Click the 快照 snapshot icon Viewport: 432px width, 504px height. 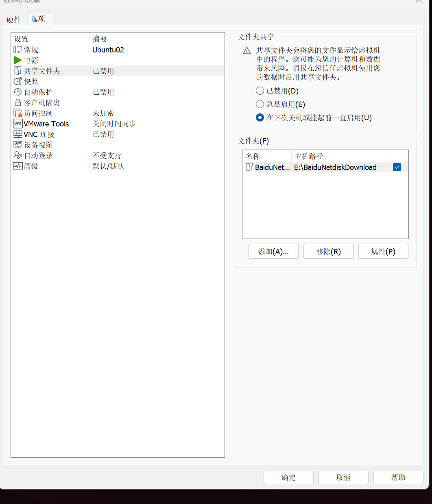[17, 81]
